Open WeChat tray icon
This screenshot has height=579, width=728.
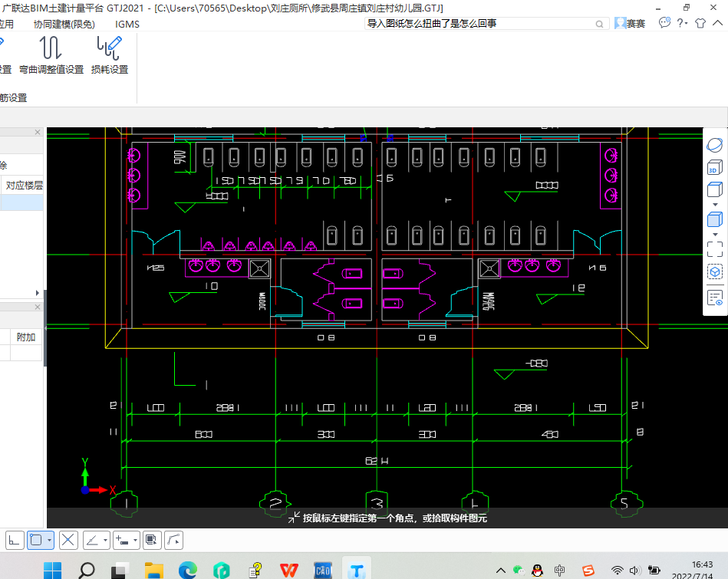[519, 570]
